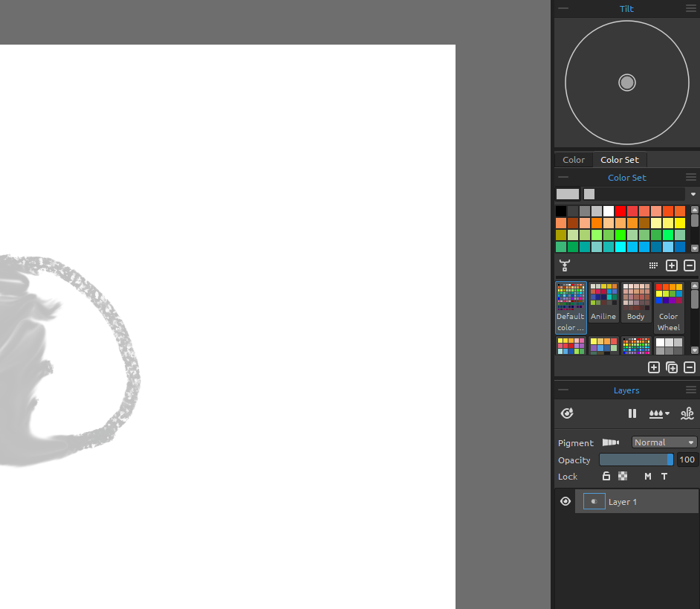Toggle Lock transparency checkerboard icon
This screenshot has height=609, width=700.
pos(623,477)
